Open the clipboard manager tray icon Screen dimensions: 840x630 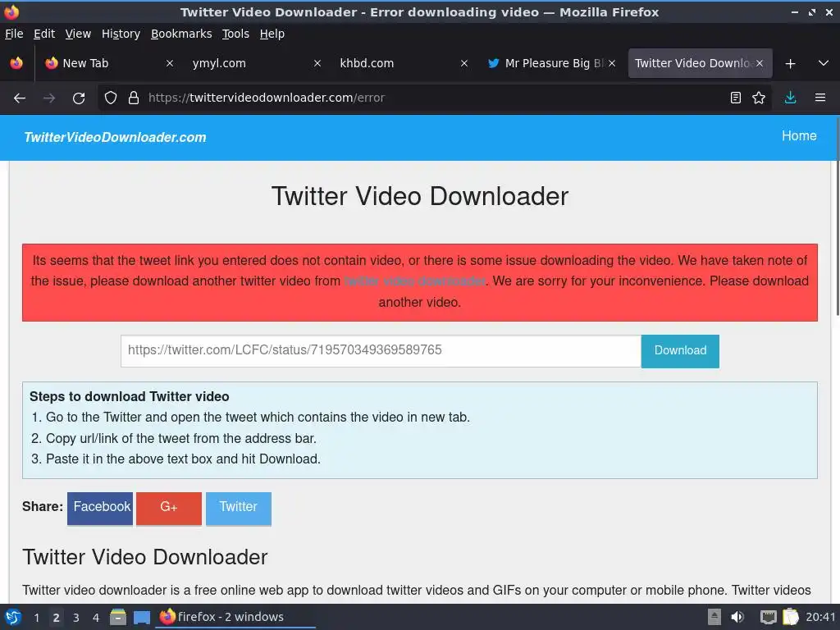(x=791, y=617)
